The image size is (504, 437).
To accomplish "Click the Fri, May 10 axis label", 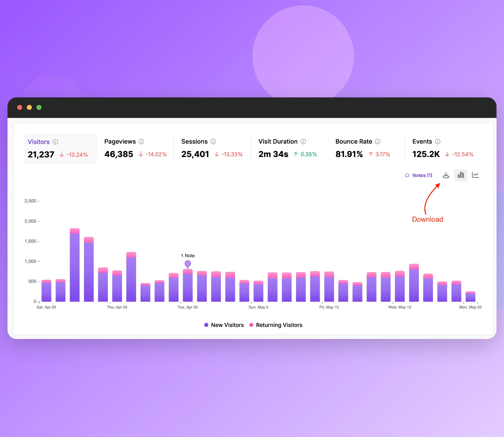I will (329, 307).
